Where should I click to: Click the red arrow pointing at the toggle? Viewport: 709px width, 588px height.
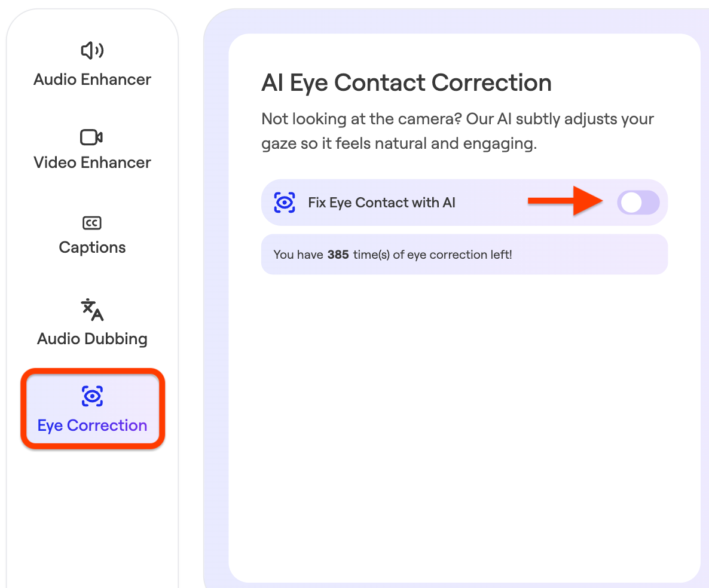566,201
